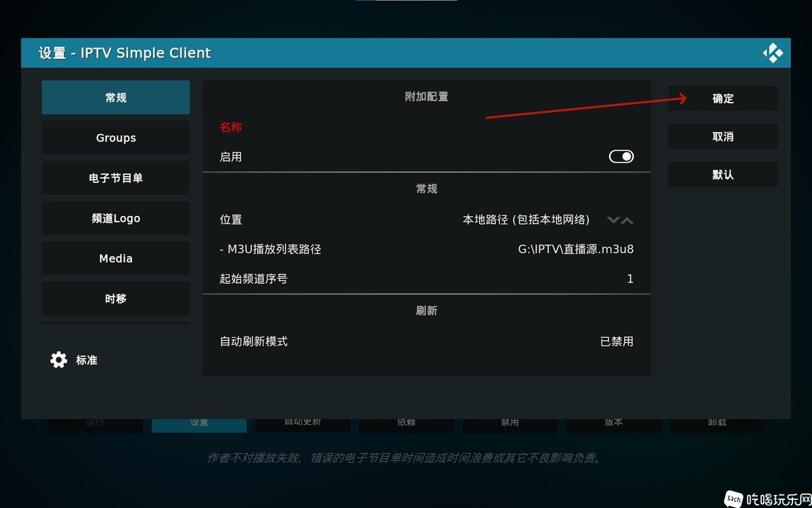Edit the 起始频道序号 value
812x508 pixels.
[x=427, y=279]
